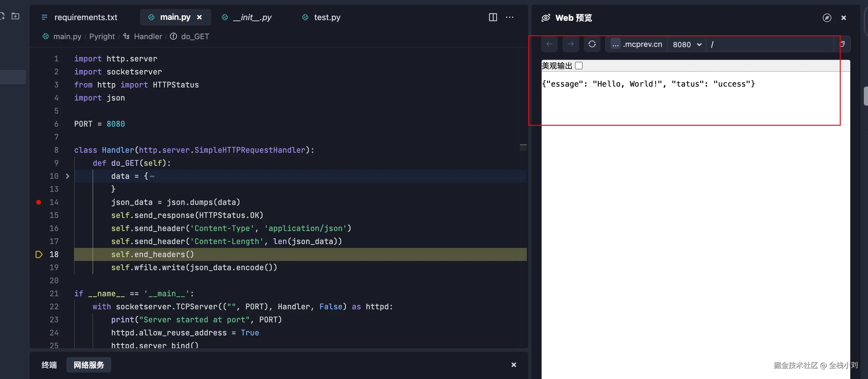The image size is (868, 379).
Task: Open the 8080 port dropdown
Action: point(687,44)
